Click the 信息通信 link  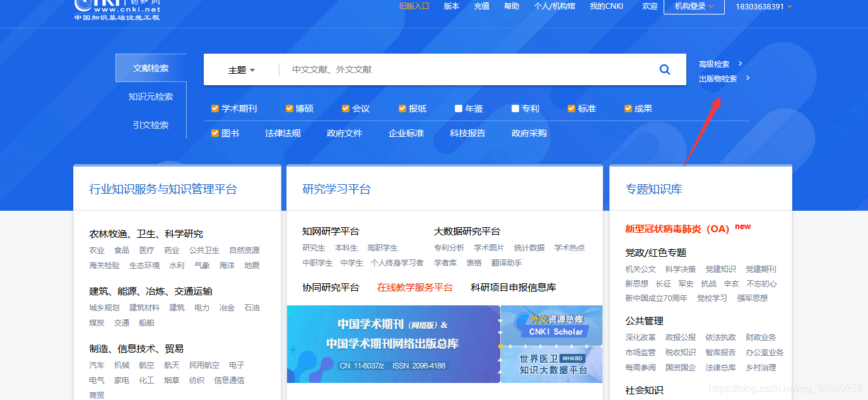pyautogui.click(x=229, y=380)
